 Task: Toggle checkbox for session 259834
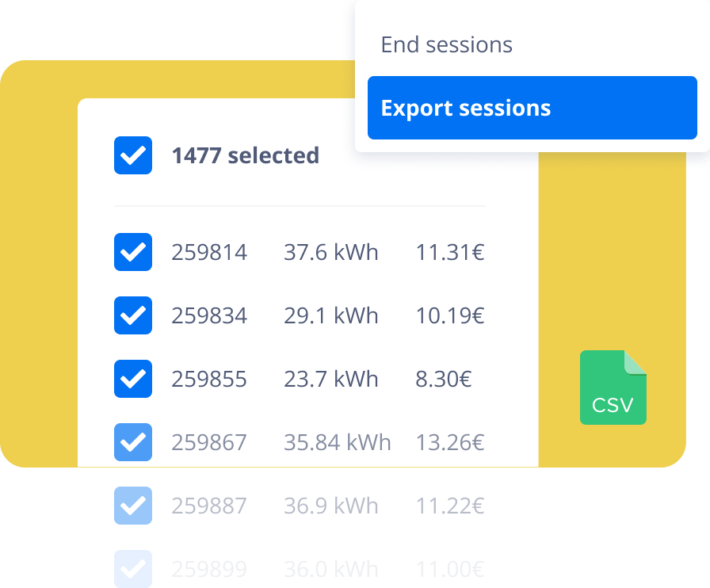pyautogui.click(x=132, y=315)
